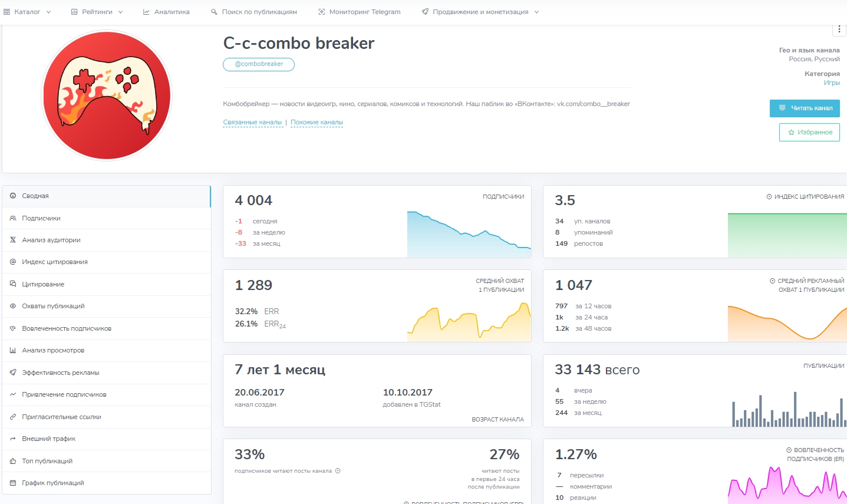This screenshot has height=504, width=847.
Task: Click the subscribers blue trend chart
Action: (469, 234)
